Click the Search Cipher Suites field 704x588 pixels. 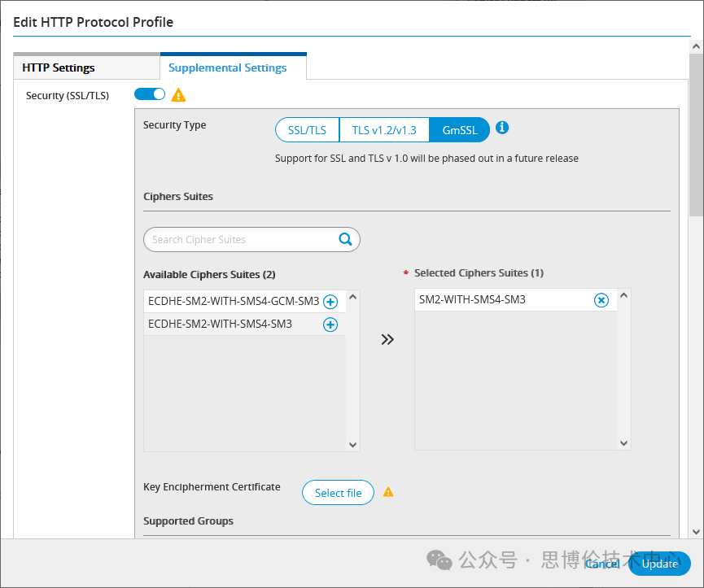(x=242, y=239)
